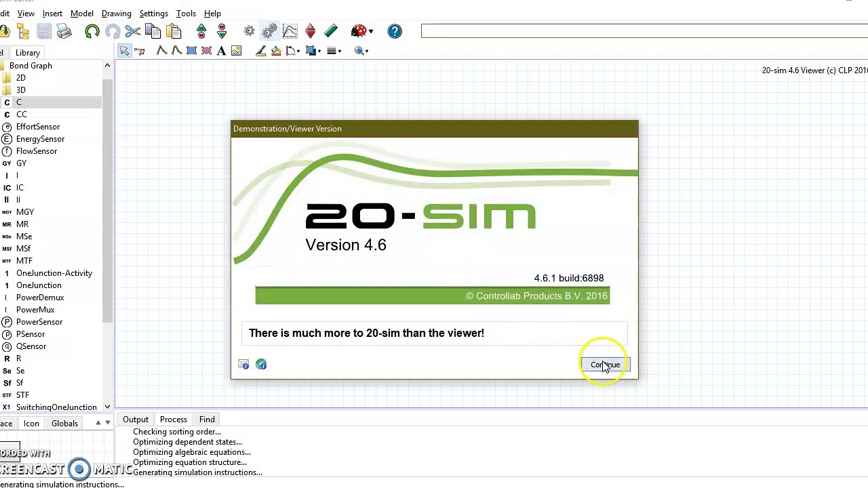This screenshot has height=488, width=868.
Task: Click the Cut scissors icon
Action: click(133, 31)
